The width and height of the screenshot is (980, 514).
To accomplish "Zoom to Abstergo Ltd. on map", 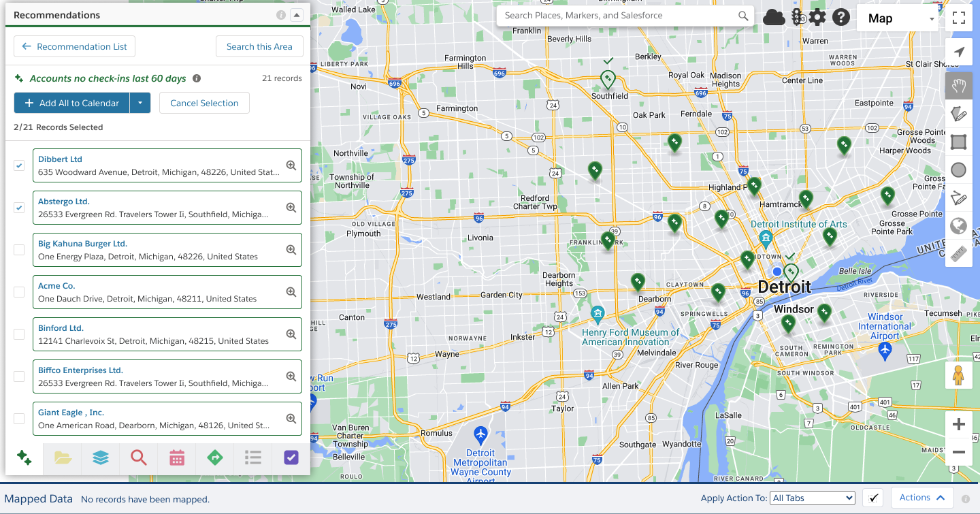I will (x=291, y=208).
